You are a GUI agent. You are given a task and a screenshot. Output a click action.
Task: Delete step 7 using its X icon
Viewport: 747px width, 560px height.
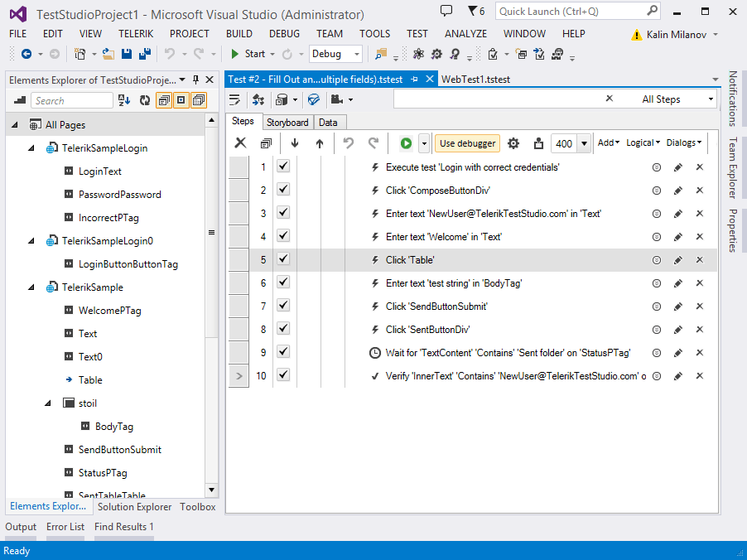point(699,306)
